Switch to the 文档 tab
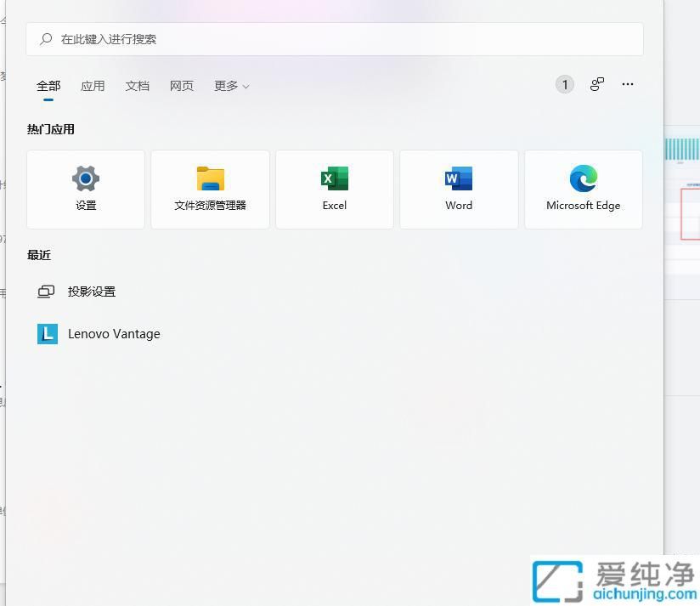Image resolution: width=700 pixels, height=606 pixels. [x=137, y=86]
